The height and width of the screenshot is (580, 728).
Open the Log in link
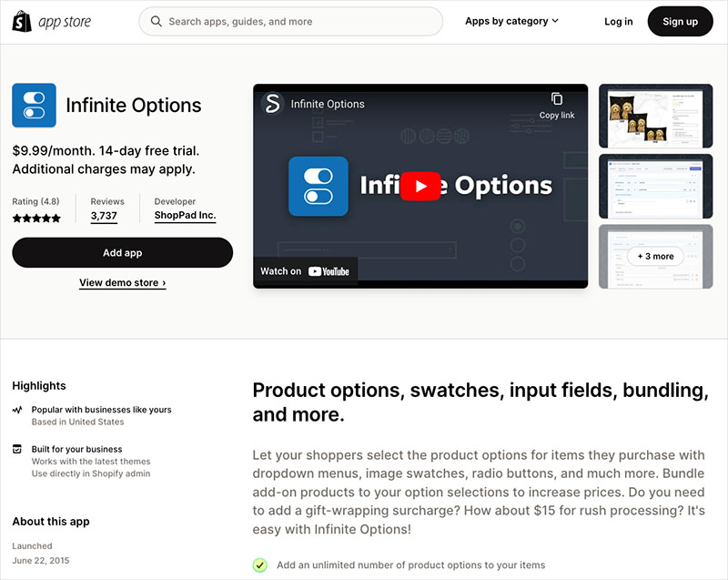tap(618, 21)
